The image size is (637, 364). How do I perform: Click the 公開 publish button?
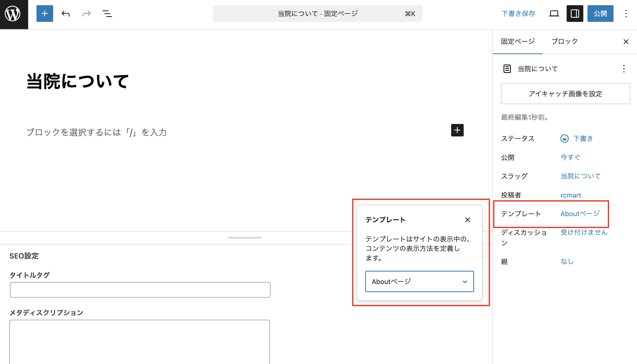click(600, 14)
